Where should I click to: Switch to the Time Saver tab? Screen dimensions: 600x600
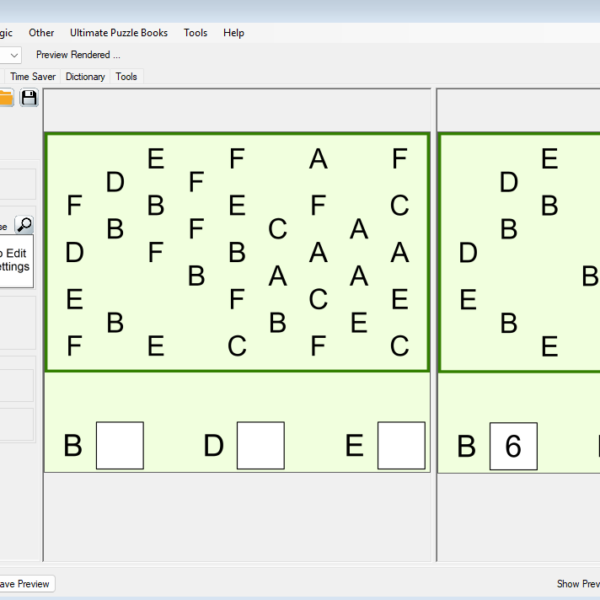[33, 76]
